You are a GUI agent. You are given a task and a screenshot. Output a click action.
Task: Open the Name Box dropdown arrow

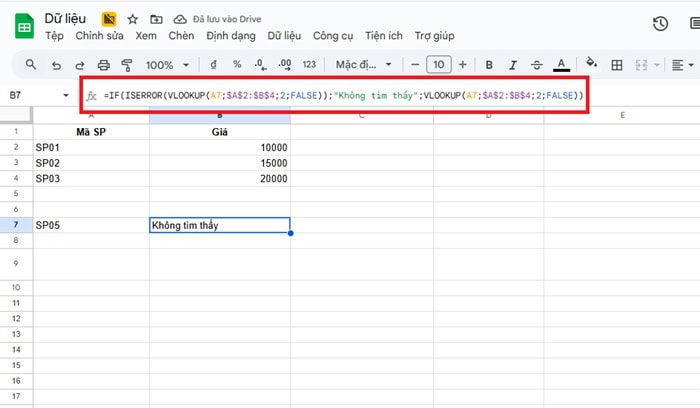[67, 96]
